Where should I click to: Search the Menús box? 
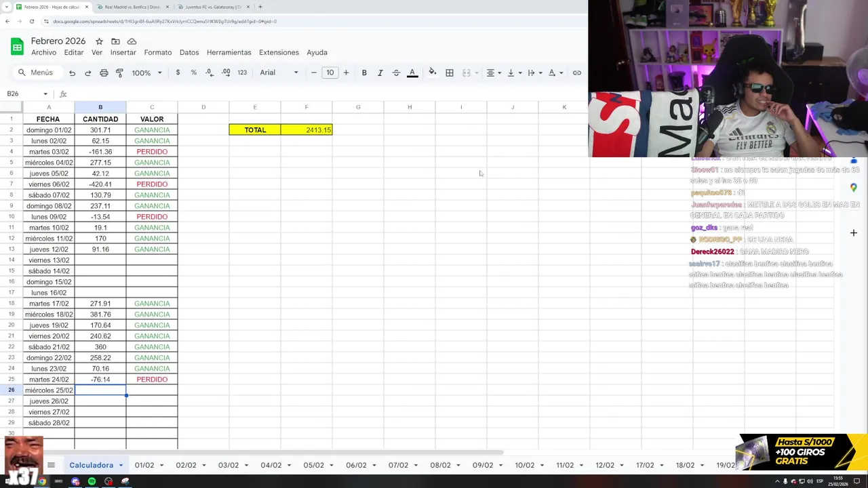(37, 73)
